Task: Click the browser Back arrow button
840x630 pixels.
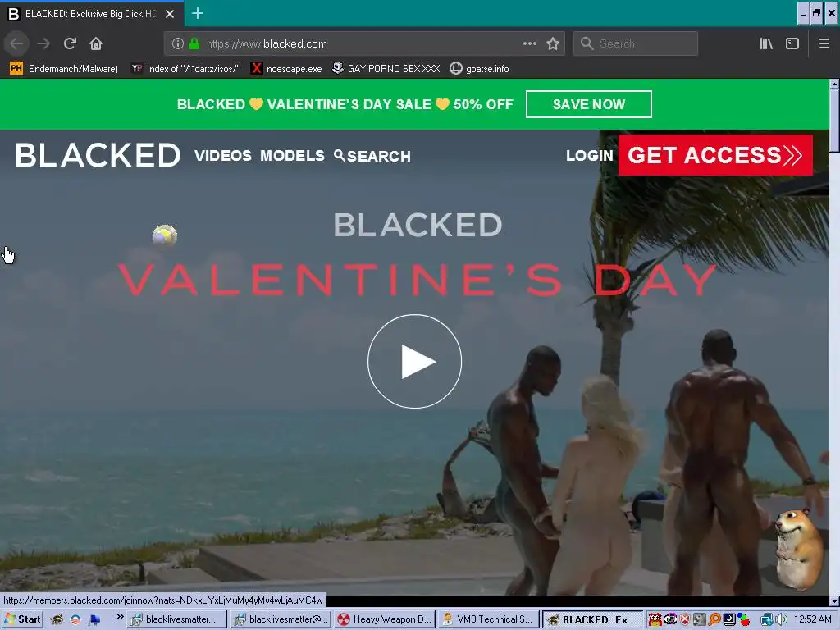Action: tap(16, 43)
